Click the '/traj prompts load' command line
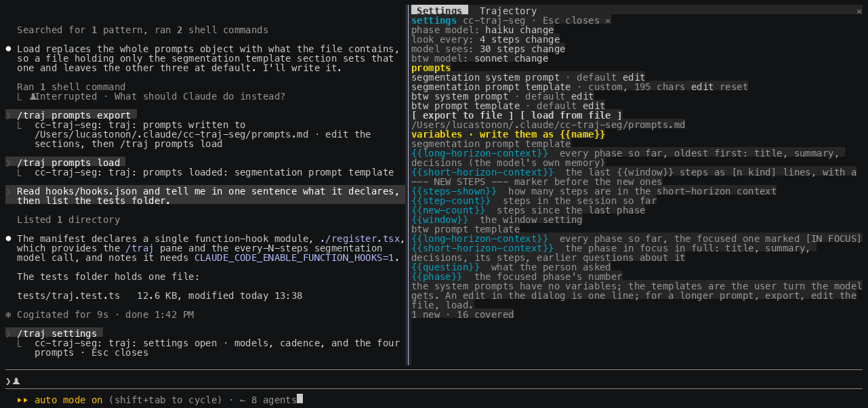This screenshot has height=408, width=868. [x=68, y=163]
